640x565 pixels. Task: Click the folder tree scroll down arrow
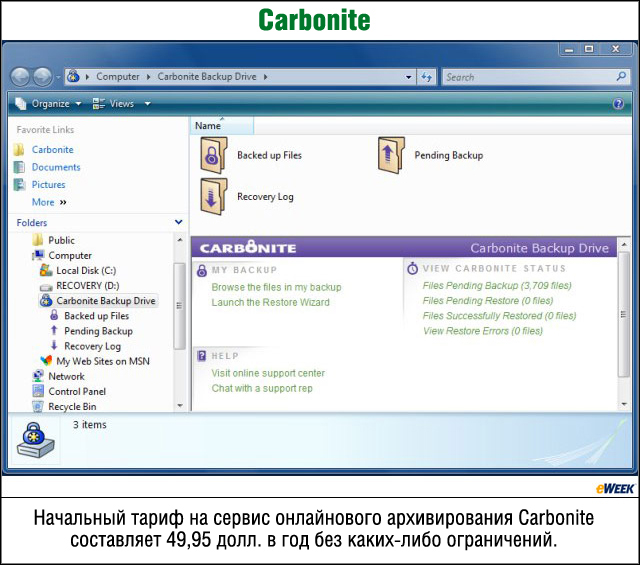pyautogui.click(x=180, y=406)
